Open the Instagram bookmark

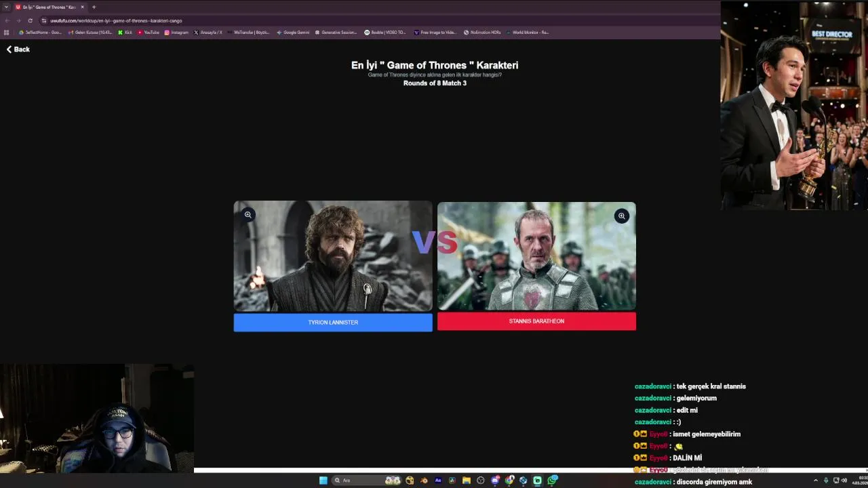tap(176, 32)
